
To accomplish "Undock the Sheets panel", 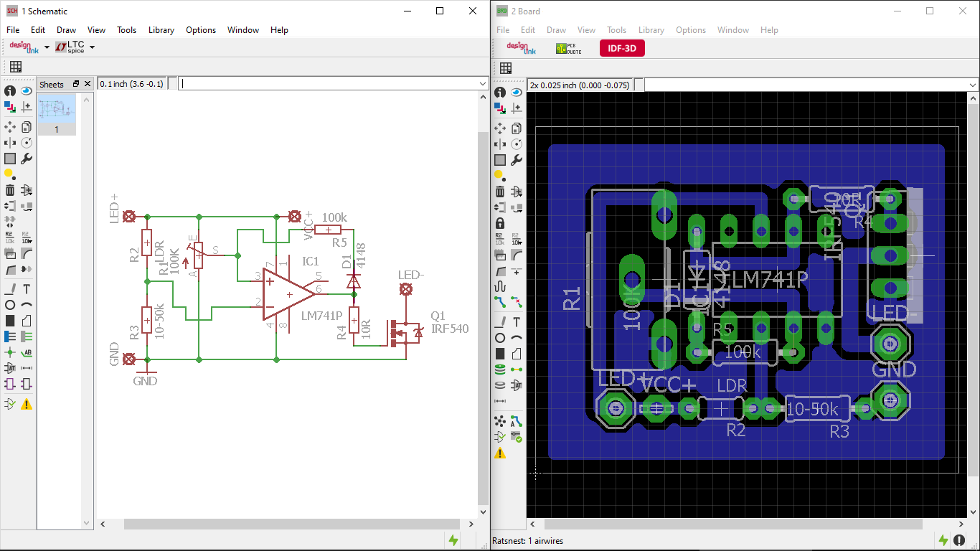I will pos(76,84).
